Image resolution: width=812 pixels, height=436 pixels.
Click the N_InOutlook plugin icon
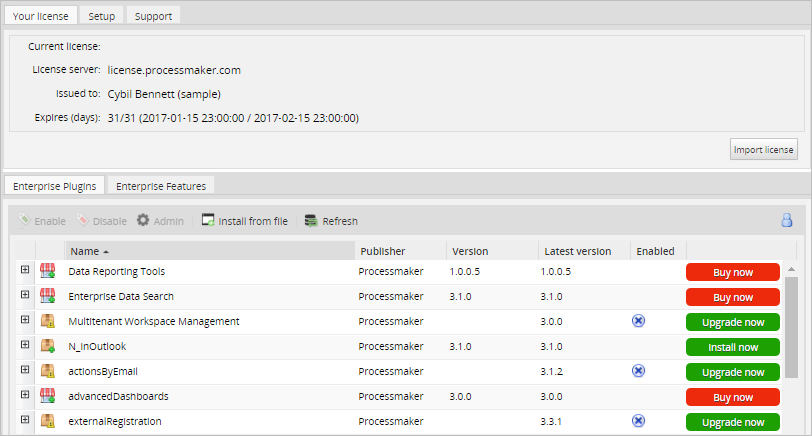coord(47,346)
